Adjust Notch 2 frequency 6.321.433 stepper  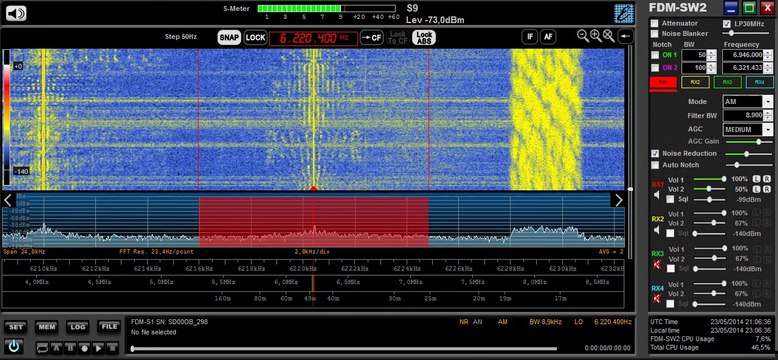768,67
